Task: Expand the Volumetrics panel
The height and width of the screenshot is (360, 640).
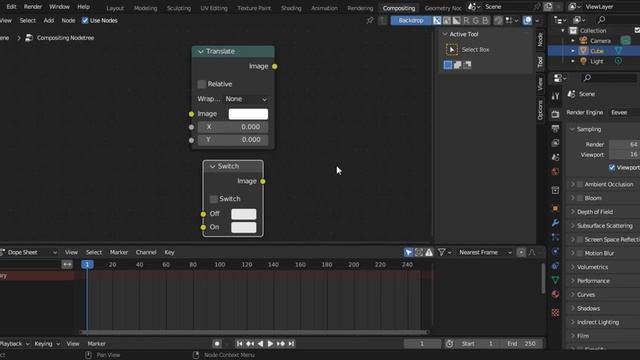Action: click(573, 267)
